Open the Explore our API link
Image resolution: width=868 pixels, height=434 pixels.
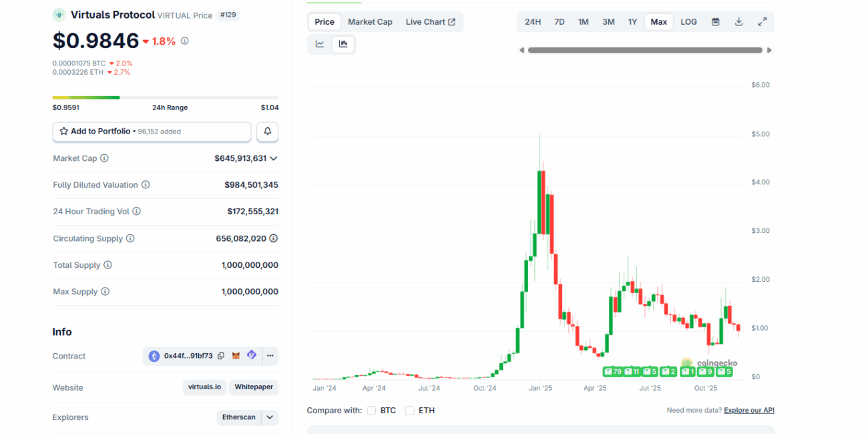click(x=748, y=411)
